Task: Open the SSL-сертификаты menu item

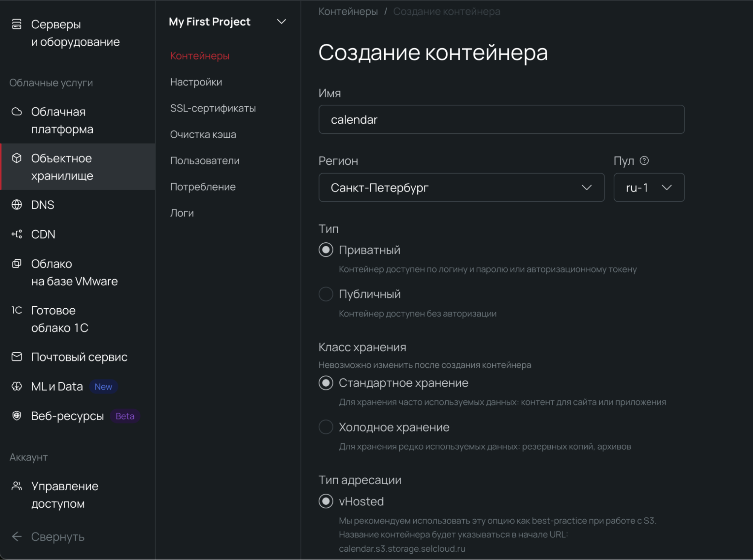Action: [213, 108]
